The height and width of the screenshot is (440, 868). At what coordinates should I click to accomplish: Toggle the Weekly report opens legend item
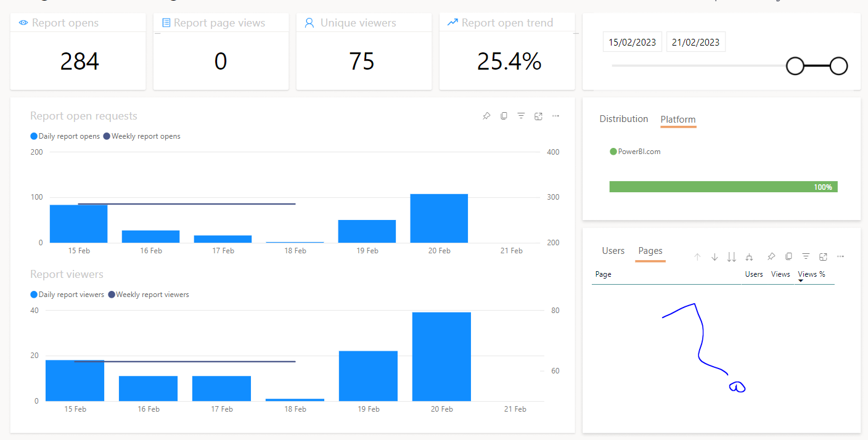click(142, 136)
